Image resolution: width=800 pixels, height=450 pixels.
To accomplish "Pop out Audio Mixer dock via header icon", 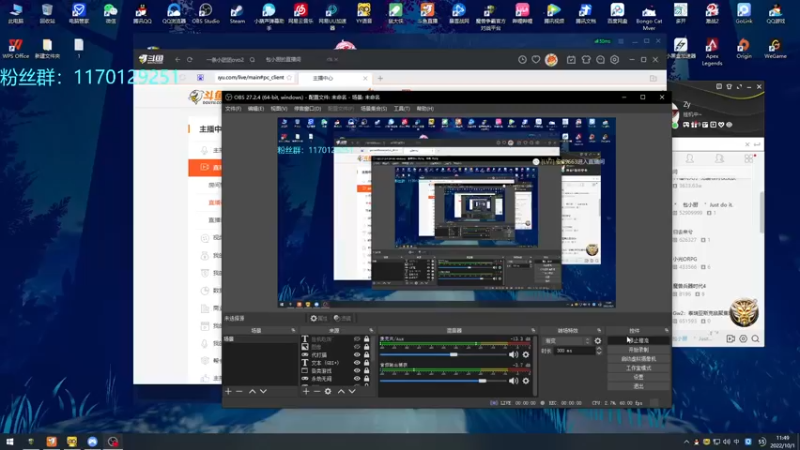I will click(533, 331).
